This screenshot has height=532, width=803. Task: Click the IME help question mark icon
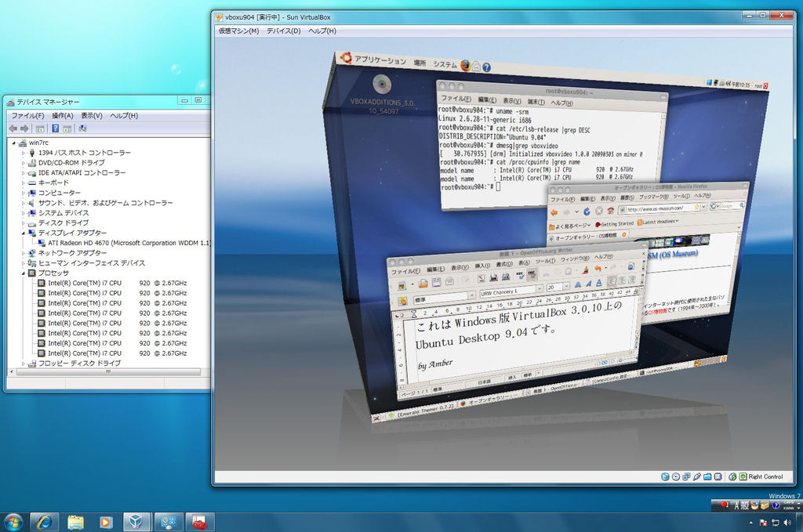tap(776, 505)
